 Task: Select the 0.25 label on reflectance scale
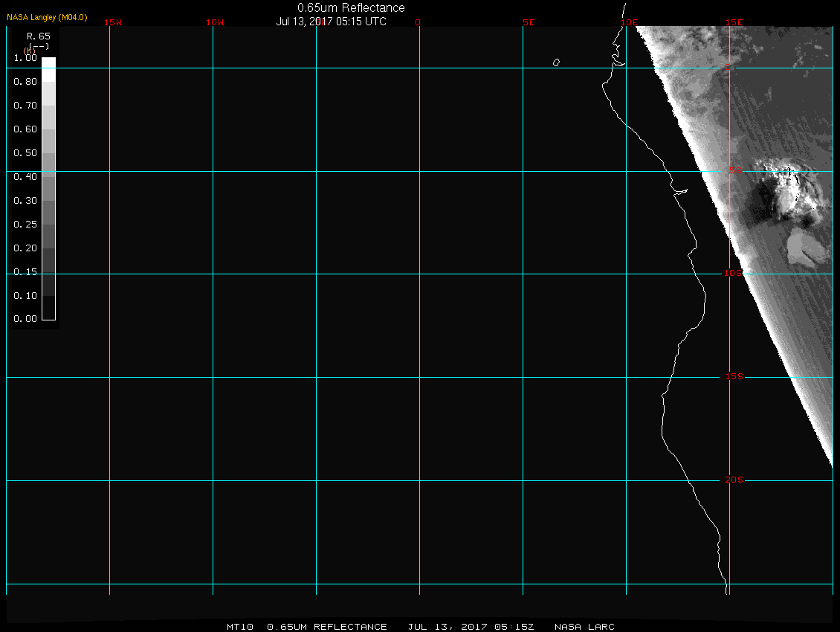(x=25, y=225)
